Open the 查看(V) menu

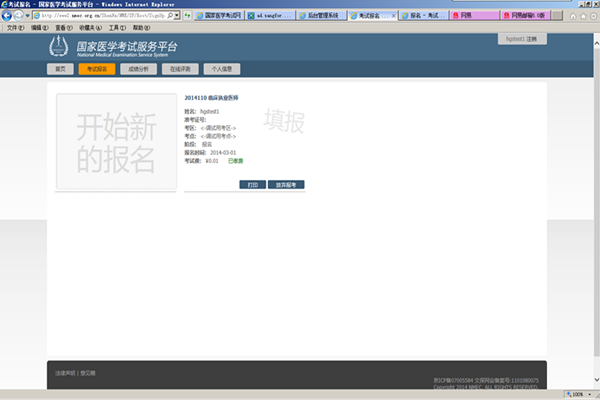pos(63,28)
